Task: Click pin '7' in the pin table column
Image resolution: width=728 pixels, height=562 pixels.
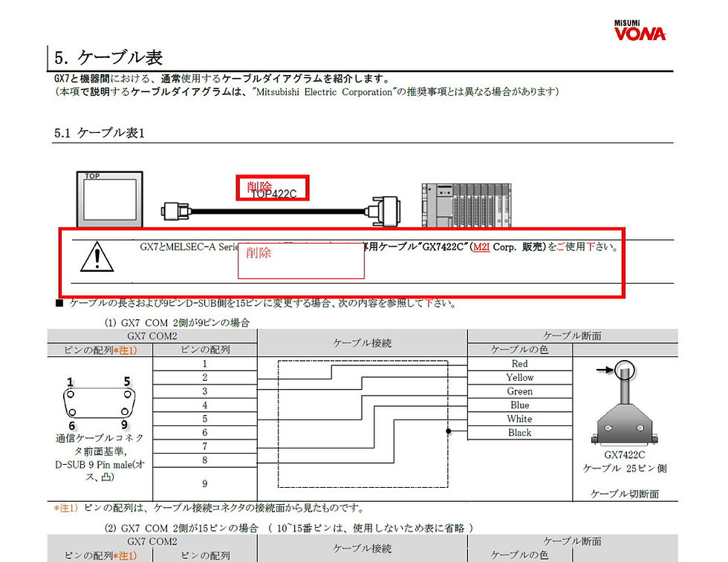Action: [x=205, y=446]
